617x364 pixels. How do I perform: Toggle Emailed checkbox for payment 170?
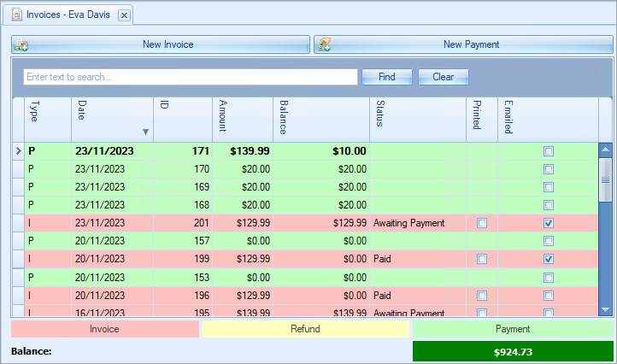[x=549, y=169]
